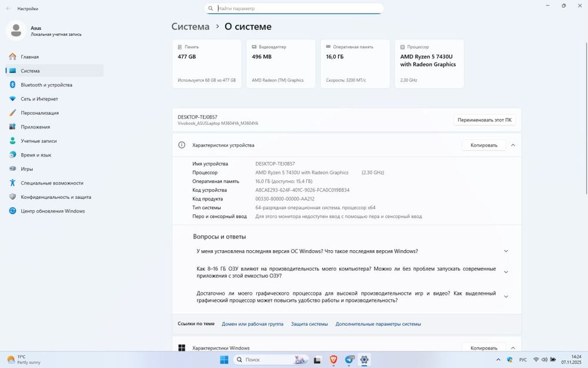Click the Система breadcrumb link
This screenshot has height=368, width=588.
(191, 26)
